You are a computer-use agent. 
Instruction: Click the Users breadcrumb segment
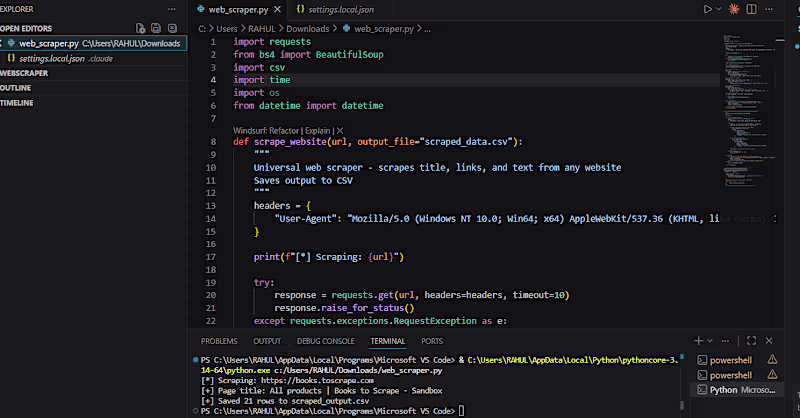click(227, 29)
